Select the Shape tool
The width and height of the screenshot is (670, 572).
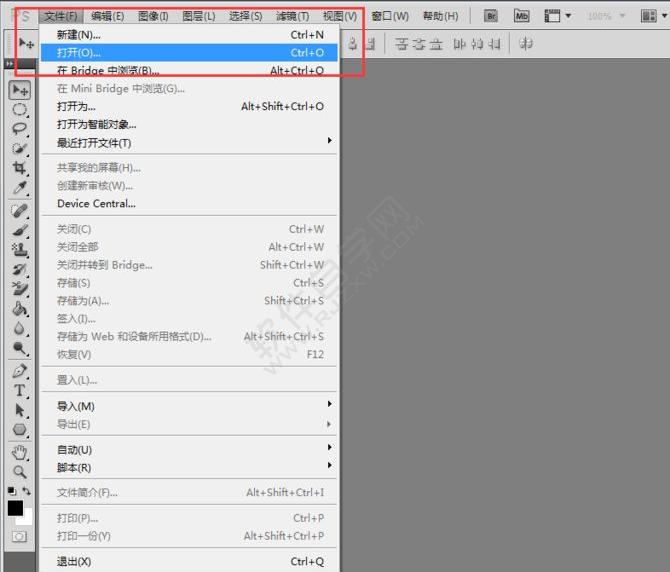20,429
